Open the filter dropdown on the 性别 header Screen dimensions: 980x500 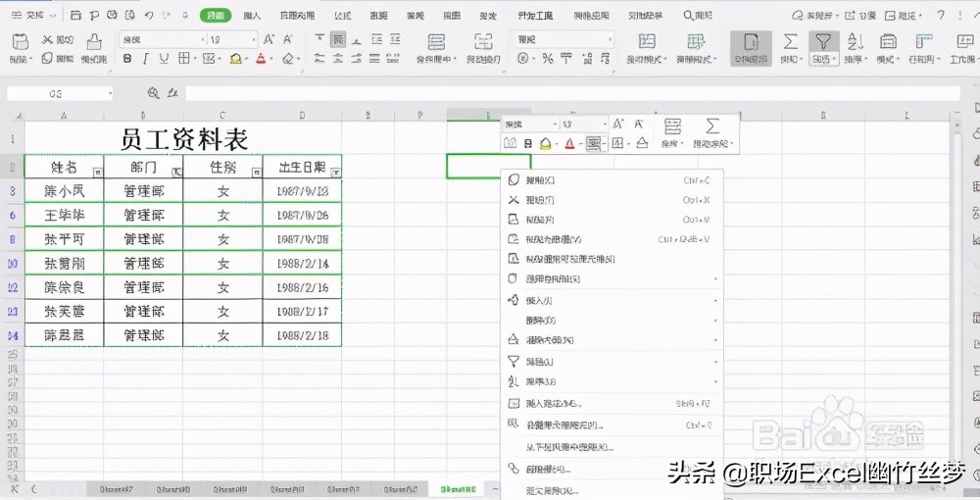256,172
